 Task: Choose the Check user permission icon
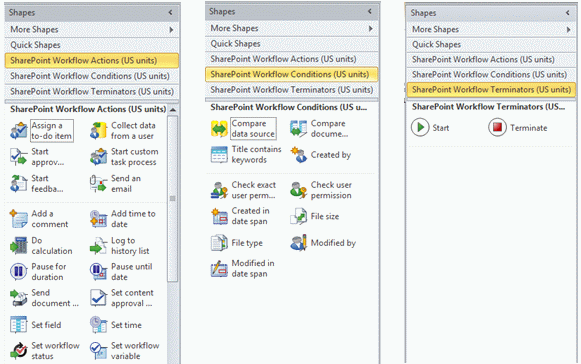298,190
